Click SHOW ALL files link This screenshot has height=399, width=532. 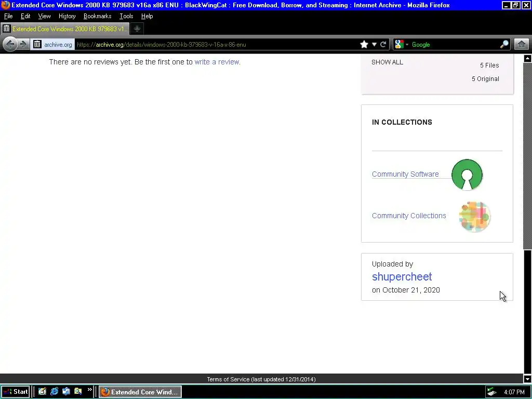387,62
